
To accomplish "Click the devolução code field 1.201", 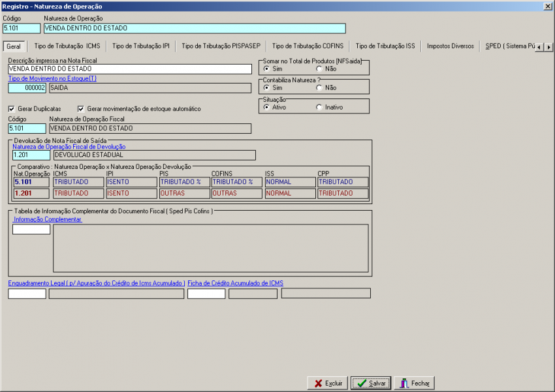I will tap(31, 155).
